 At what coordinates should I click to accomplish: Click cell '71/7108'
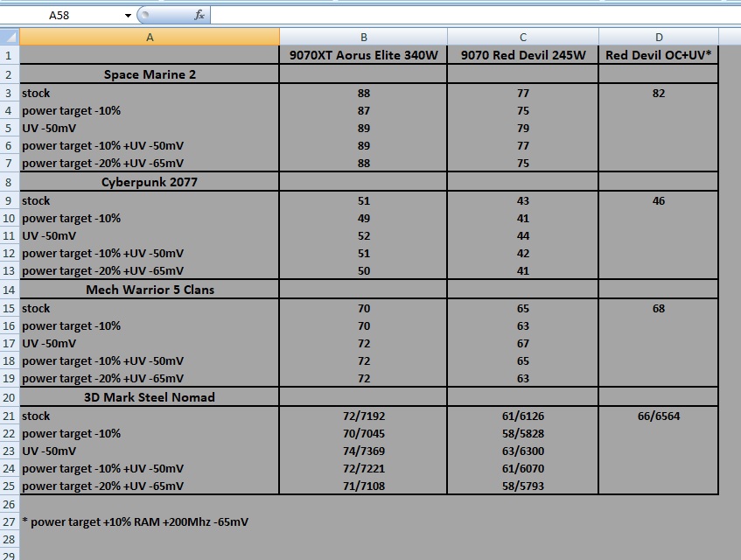[x=363, y=486]
